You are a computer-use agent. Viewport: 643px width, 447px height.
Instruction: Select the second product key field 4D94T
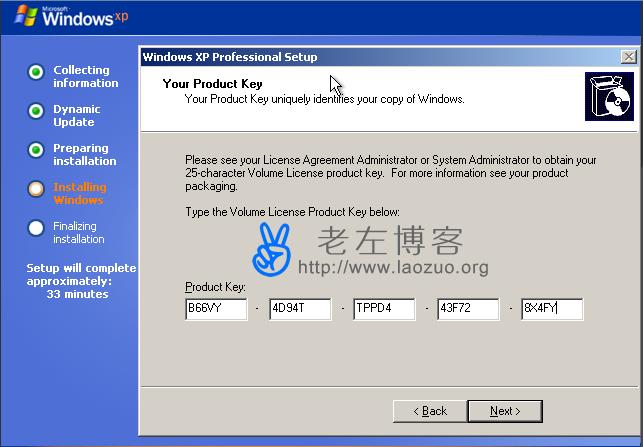pos(300,309)
